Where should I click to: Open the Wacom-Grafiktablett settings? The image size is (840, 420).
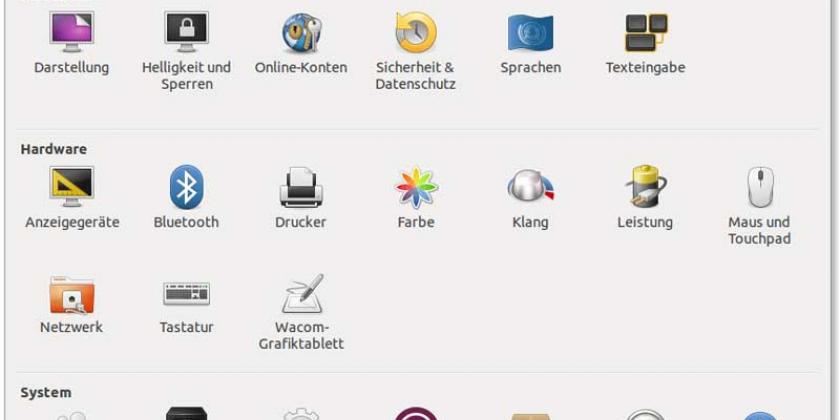[301, 295]
